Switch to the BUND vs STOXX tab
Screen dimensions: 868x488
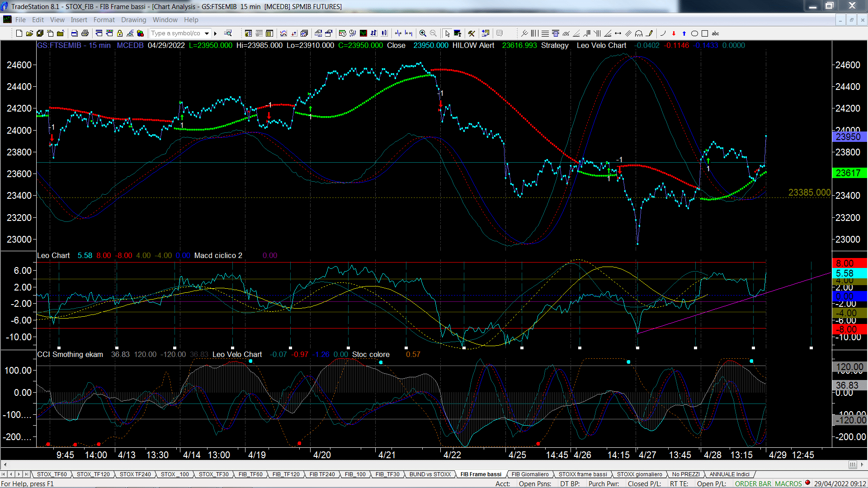(x=430, y=474)
